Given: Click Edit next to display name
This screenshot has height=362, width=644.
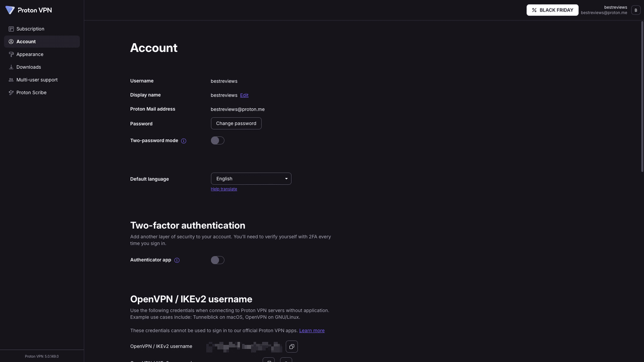Looking at the screenshot, I should 245,95.
